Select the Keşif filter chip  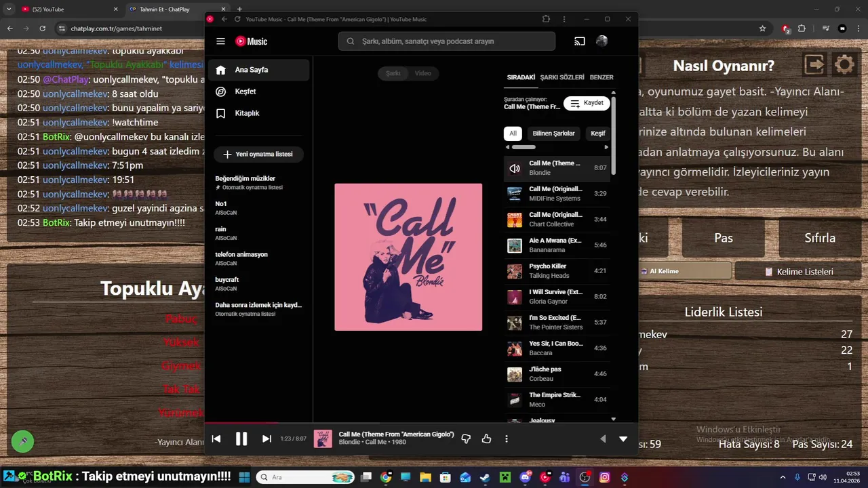coord(597,134)
